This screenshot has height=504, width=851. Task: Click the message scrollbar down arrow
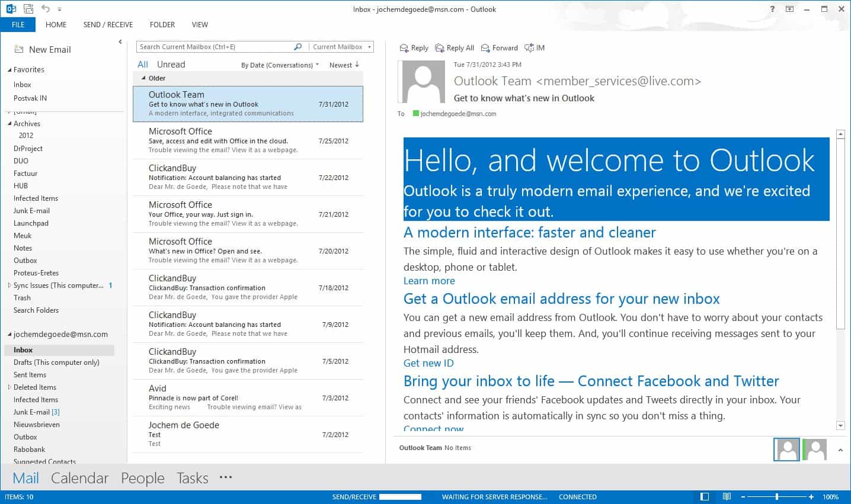840,425
